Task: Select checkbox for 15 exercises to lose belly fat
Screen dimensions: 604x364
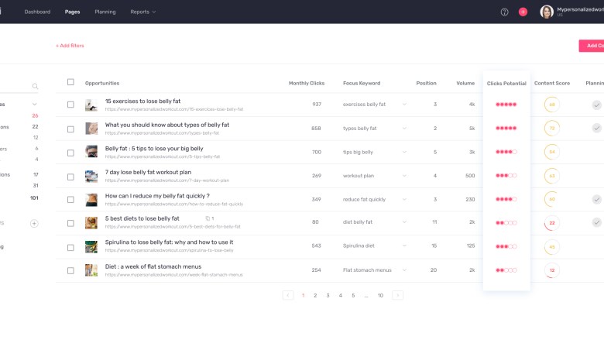Action: [x=70, y=105]
